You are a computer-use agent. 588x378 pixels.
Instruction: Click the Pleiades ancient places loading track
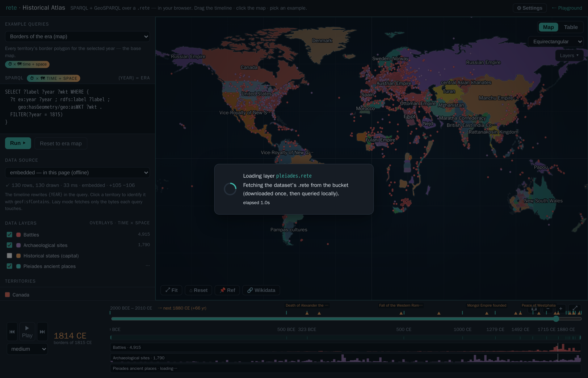pos(345,368)
